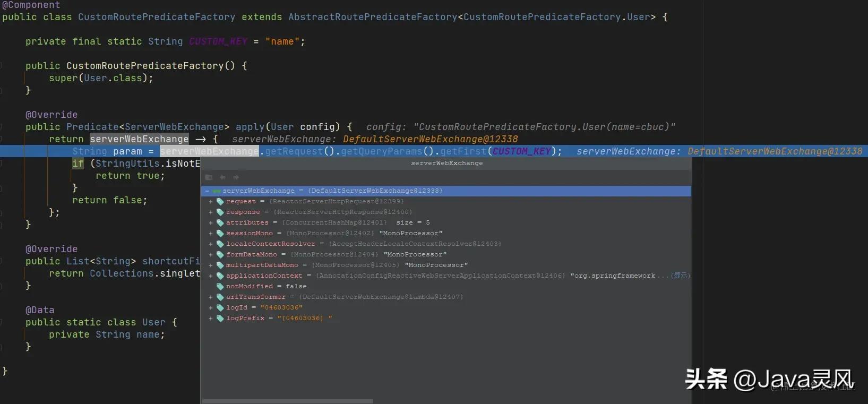Click the highlighted serverWebExchange lambda parameter
This screenshot has height=404, width=868.
tap(139, 139)
